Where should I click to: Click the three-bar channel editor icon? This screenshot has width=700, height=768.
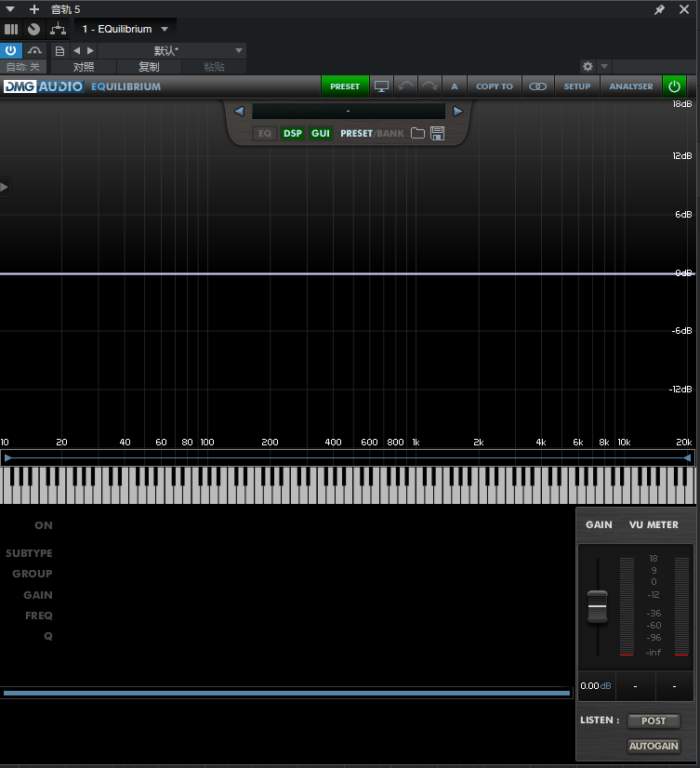coord(11,30)
